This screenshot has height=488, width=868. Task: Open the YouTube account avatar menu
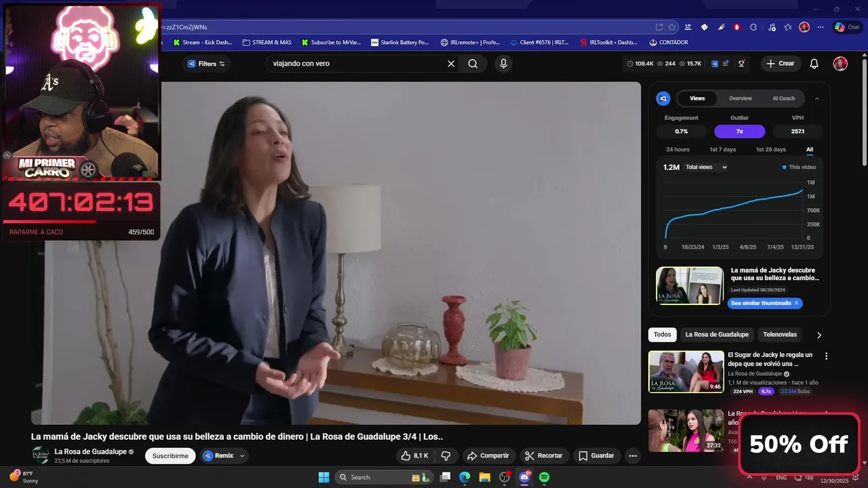pyautogui.click(x=840, y=64)
